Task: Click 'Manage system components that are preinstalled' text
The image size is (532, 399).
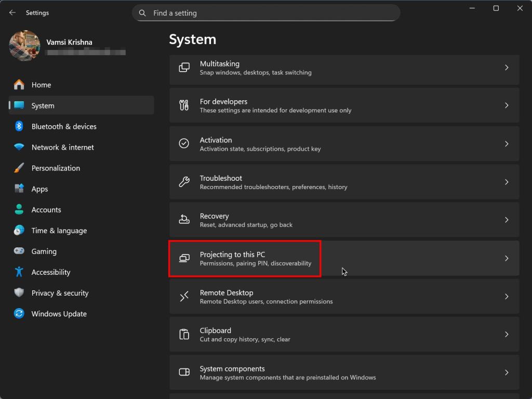Action: [288, 377]
